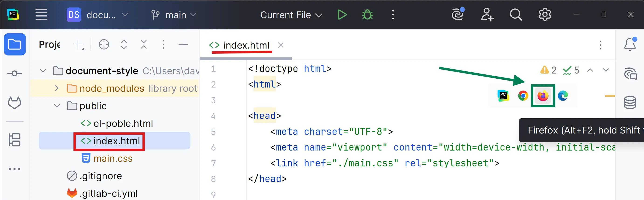Toggle the Structure tool window
Image resolution: width=644 pixels, height=200 pixels.
coord(14,140)
